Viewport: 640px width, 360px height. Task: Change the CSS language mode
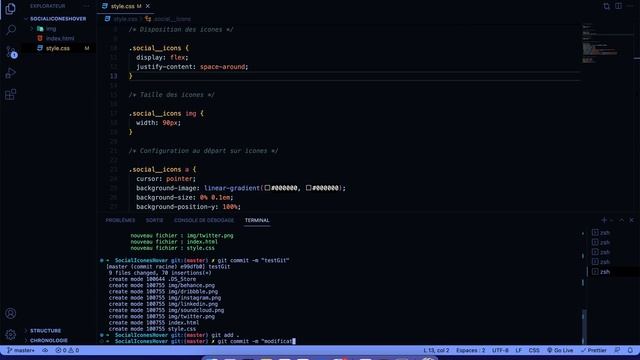[x=534, y=350]
